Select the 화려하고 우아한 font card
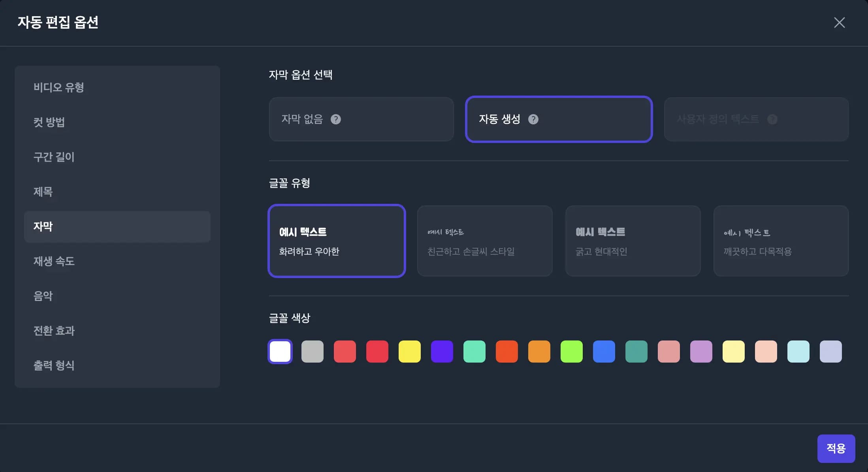Screen dimensions: 868x472 point(337,241)
